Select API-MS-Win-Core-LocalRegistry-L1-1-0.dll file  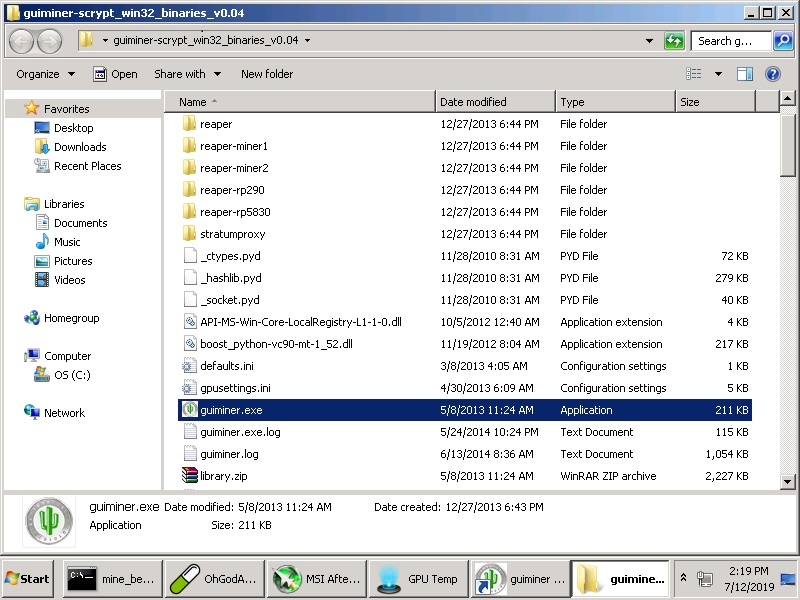(x=301, y=321)
